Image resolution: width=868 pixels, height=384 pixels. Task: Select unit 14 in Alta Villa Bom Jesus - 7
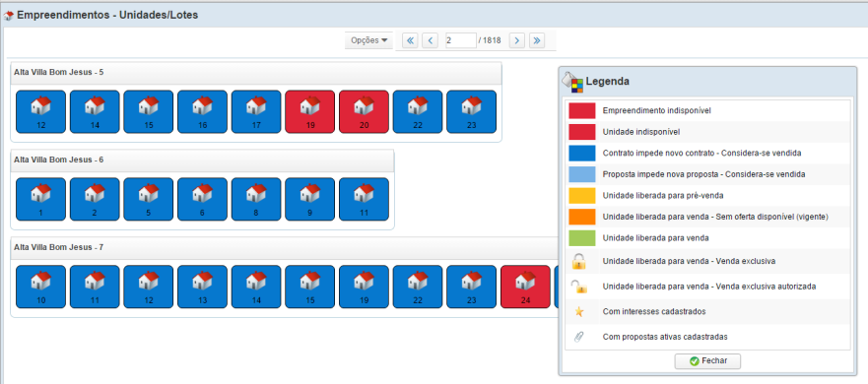[256, 287]
